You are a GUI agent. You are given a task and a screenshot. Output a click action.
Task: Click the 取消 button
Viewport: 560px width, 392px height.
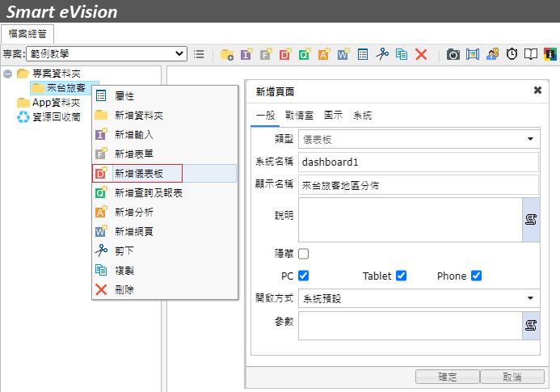(512, 377)
